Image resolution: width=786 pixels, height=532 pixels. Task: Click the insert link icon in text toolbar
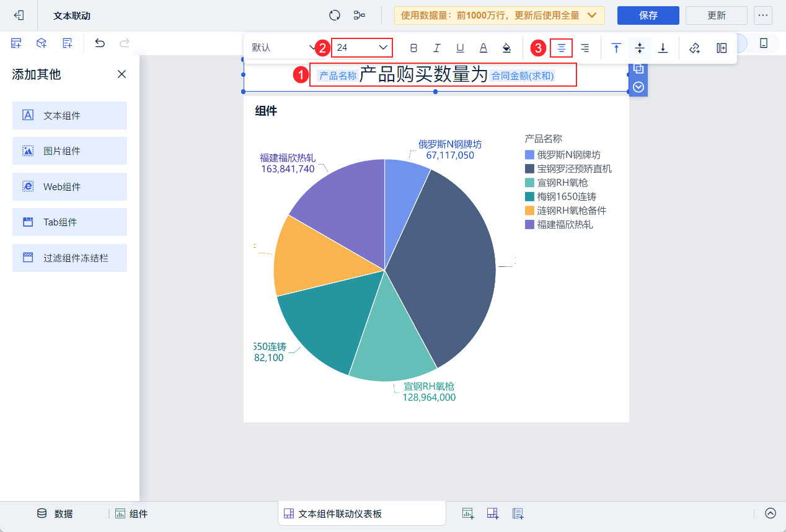pyautogui.click(x=695, y=48)
